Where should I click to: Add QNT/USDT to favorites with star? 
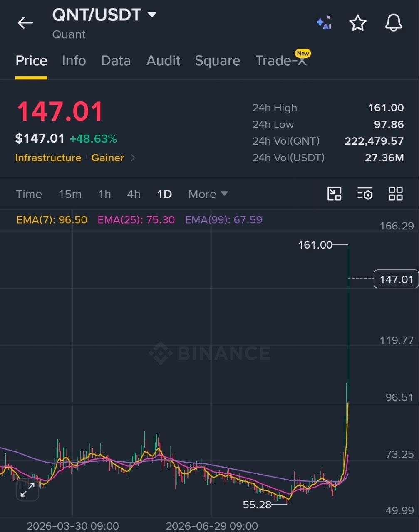tap(358, 23)
